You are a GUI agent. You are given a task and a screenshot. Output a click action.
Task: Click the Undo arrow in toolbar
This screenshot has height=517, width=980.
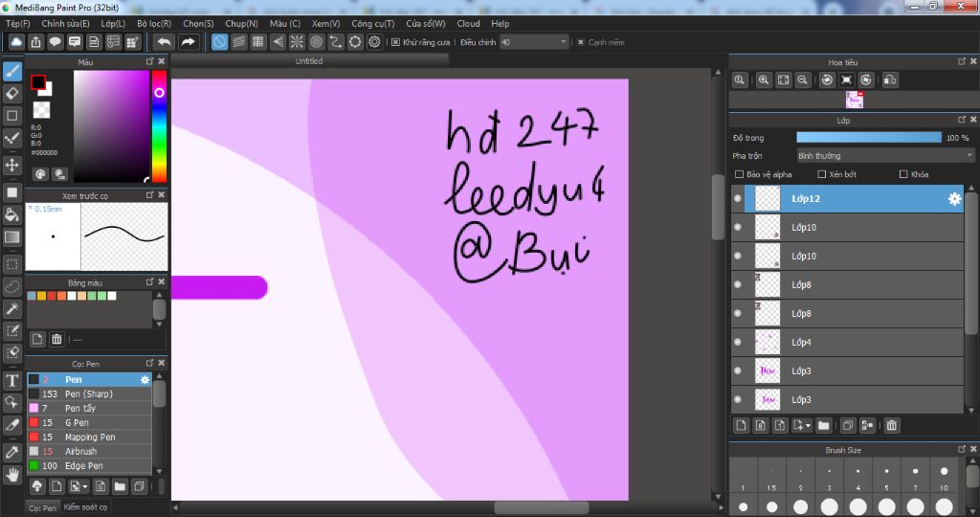pos(165,42)
